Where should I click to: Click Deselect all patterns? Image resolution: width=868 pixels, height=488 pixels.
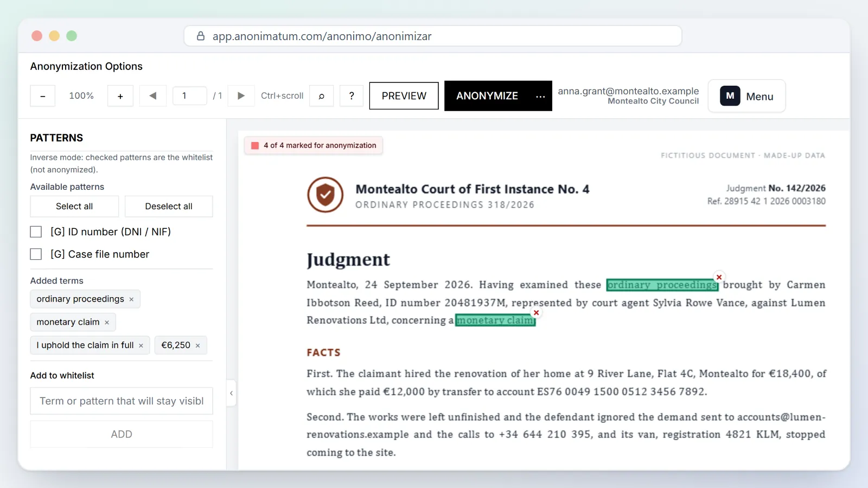coord(169,207)
